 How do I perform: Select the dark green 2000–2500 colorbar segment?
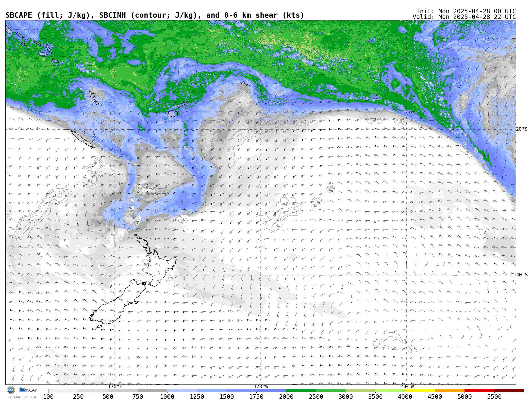[301, 391]
